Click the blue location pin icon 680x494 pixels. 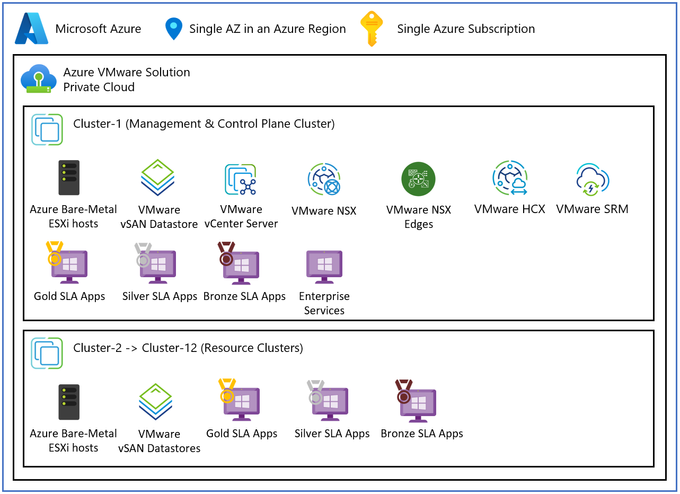[173, 29]
